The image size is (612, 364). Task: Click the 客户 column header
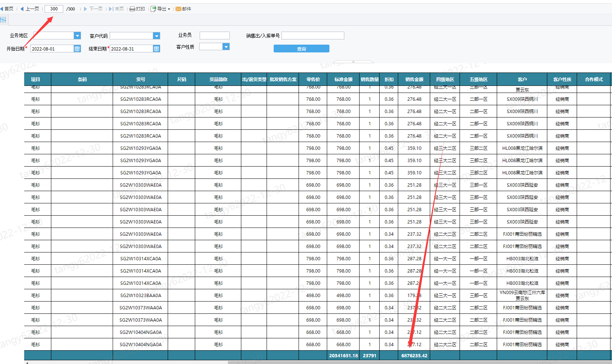click(x=522, y=79)
